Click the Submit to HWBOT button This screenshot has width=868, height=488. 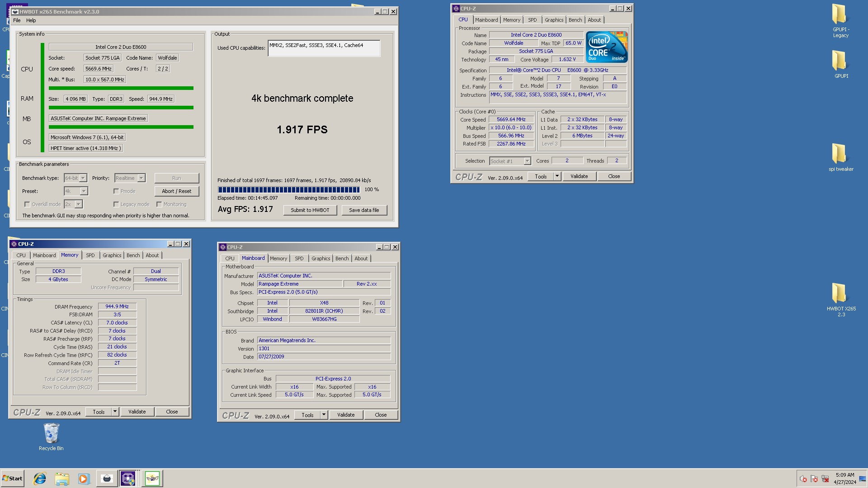(x=310, y=210)
